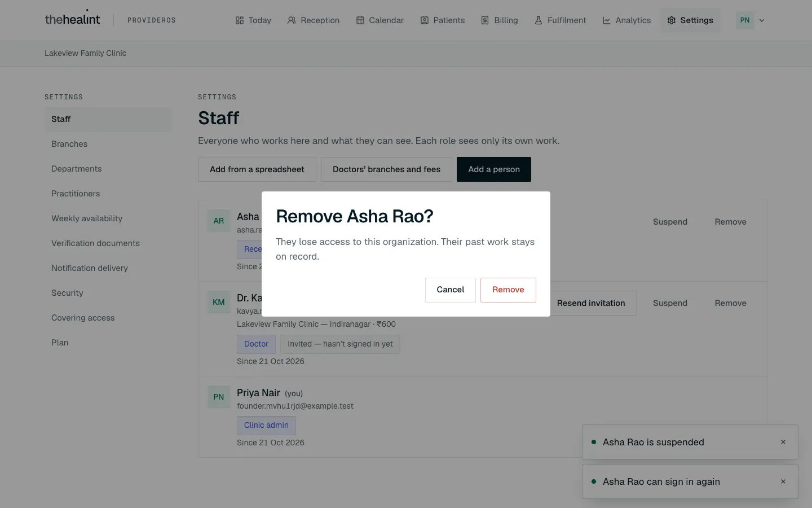Image resolution: width=812 pixels, height=508 pixels.
Task: Click the 'Remove Asha Rao?' dialog heading
Action: point(355,216)
